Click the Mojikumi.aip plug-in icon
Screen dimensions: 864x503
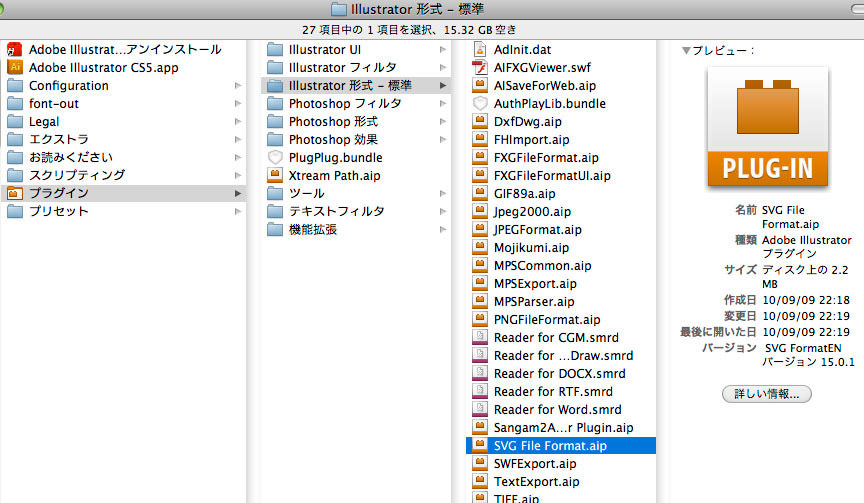click(x=480, y=247)
